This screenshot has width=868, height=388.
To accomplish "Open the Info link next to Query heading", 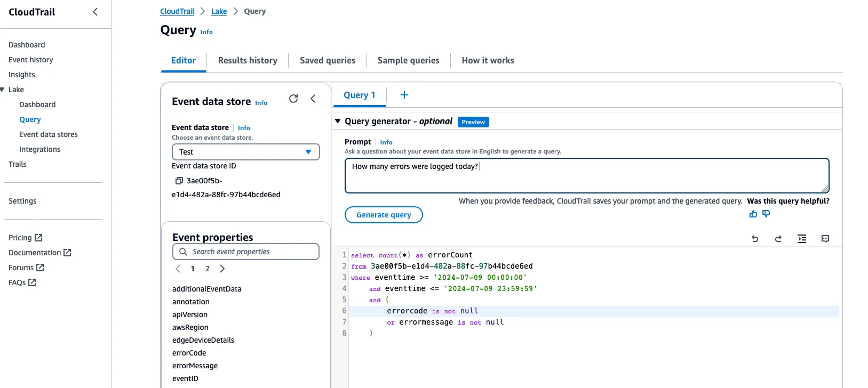I will pyautogui.click(x=206, y=32).
